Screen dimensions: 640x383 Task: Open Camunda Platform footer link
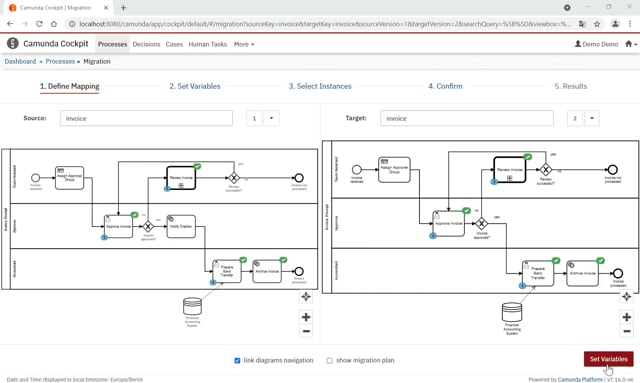tap(580, 379)
